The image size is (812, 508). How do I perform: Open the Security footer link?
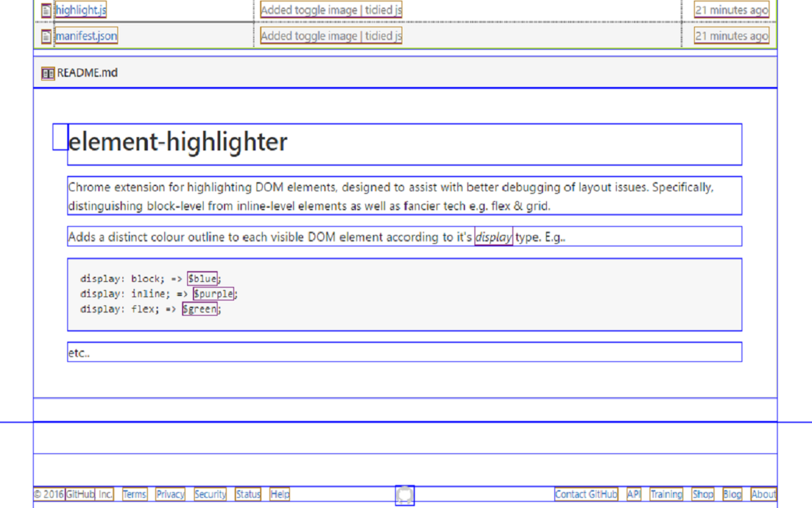click(x=210, y=494)
